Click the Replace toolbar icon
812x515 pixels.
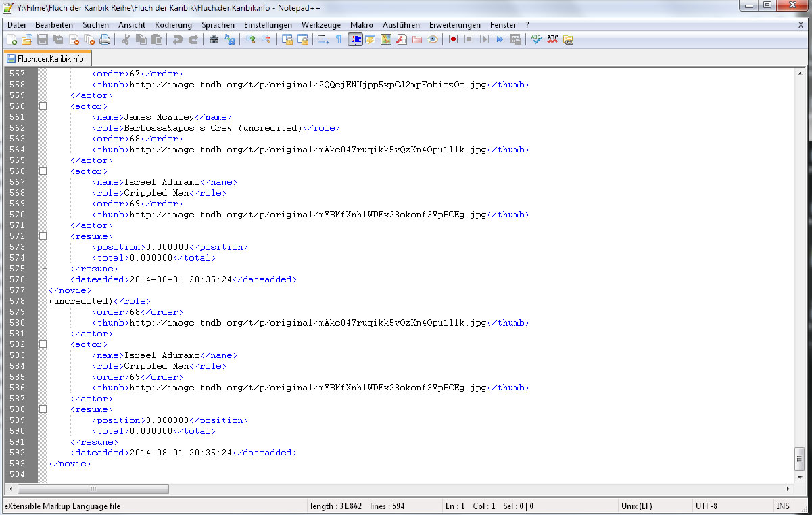(229, 40)
